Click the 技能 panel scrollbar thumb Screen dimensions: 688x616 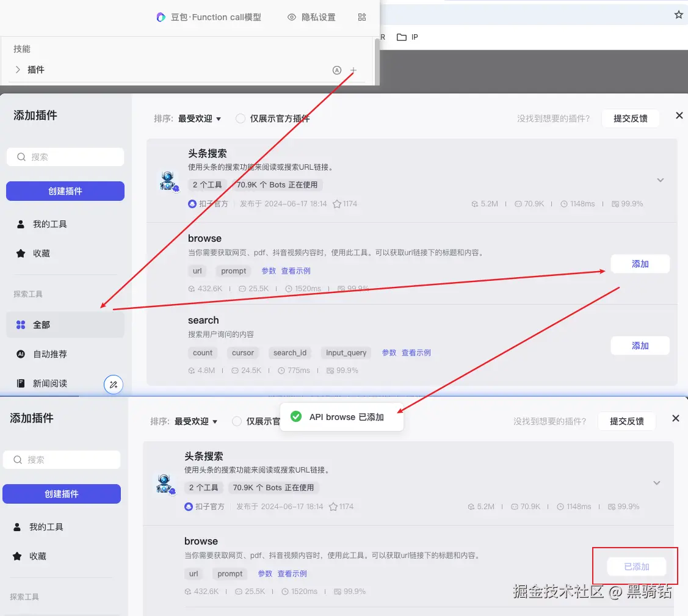377,62
